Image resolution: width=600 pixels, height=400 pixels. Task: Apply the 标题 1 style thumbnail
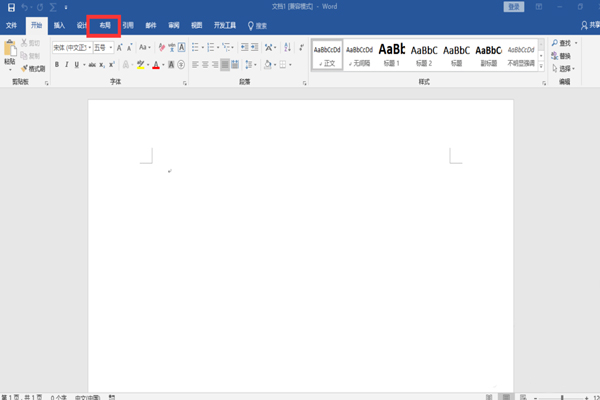point(392,54)
